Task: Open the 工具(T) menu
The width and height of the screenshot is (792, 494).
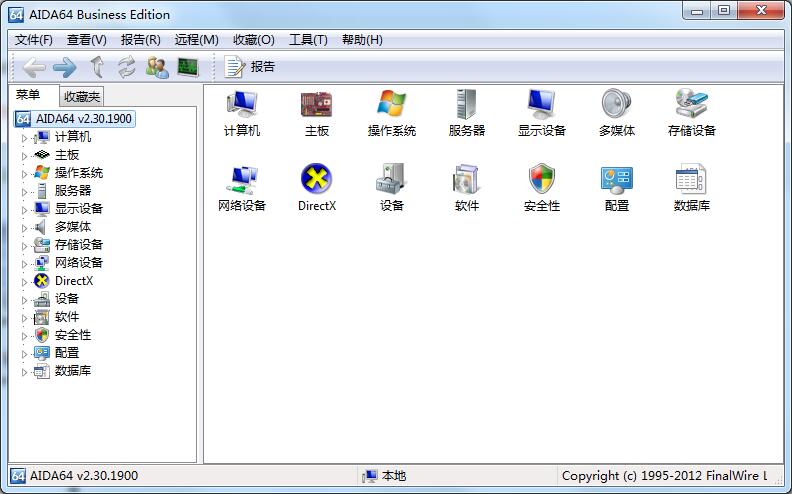Action: [308, 40]
